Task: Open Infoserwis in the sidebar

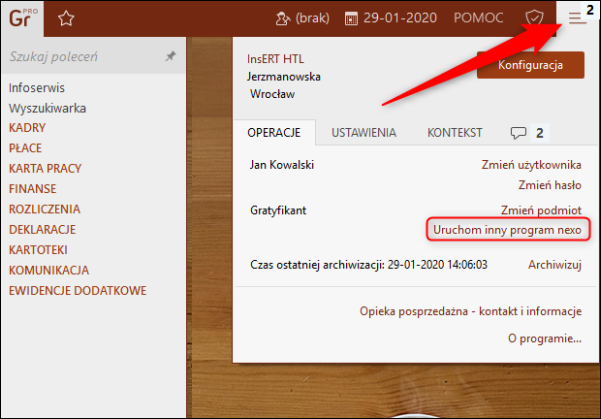Action: (x=37, y=88)
